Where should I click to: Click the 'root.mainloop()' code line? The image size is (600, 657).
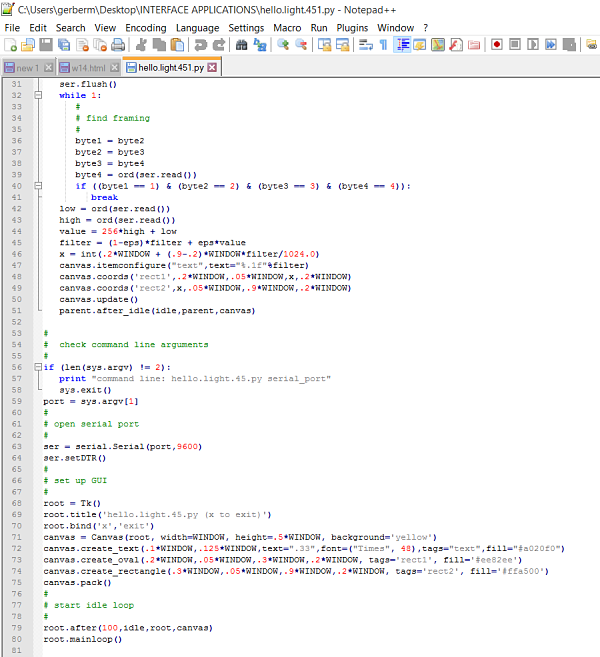83,639
